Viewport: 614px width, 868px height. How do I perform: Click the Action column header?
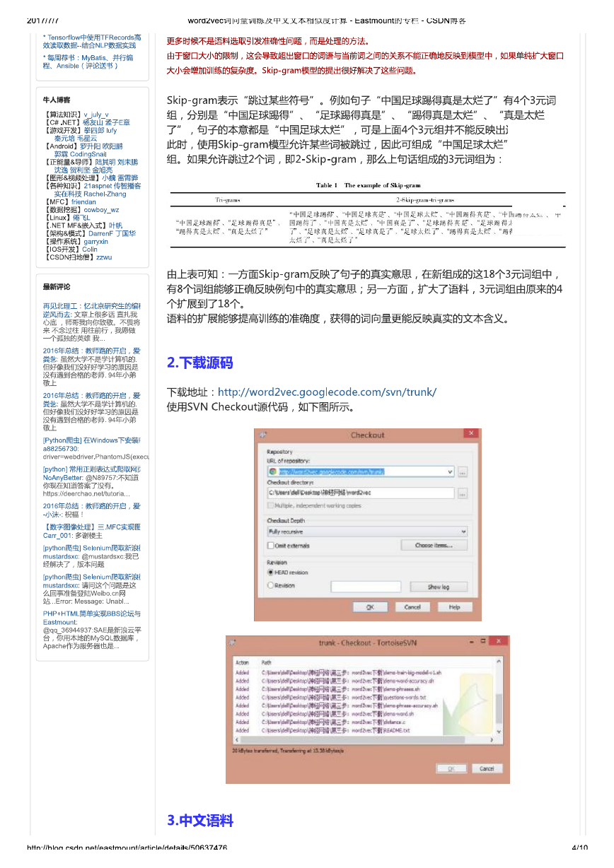[242, 662]
